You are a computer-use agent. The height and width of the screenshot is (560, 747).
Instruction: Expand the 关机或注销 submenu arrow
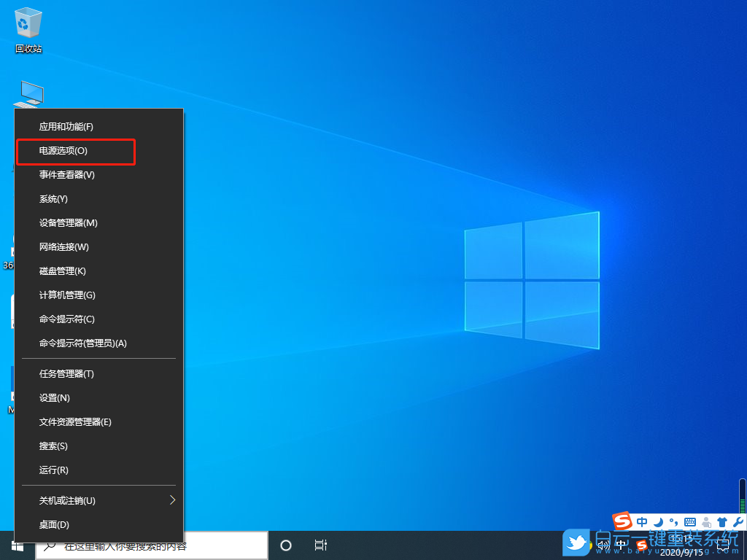(172, 500)
